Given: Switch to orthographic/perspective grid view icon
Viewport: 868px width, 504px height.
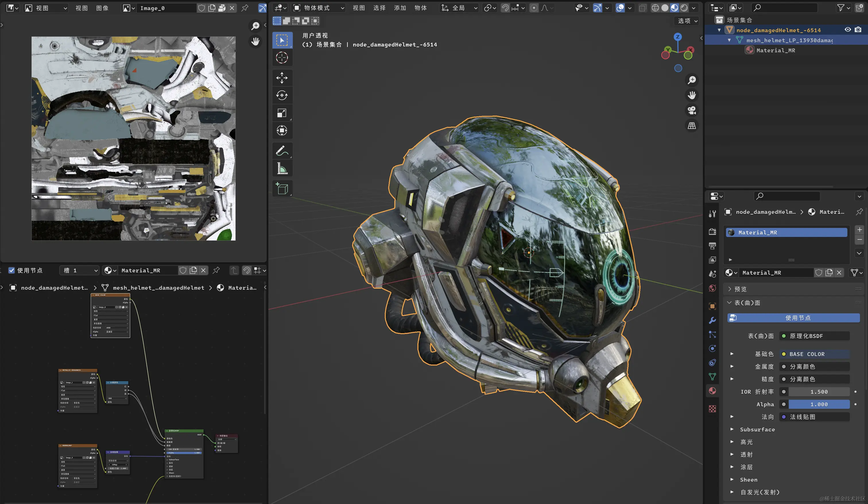Looking at the screenshot, I should point(692,126).
